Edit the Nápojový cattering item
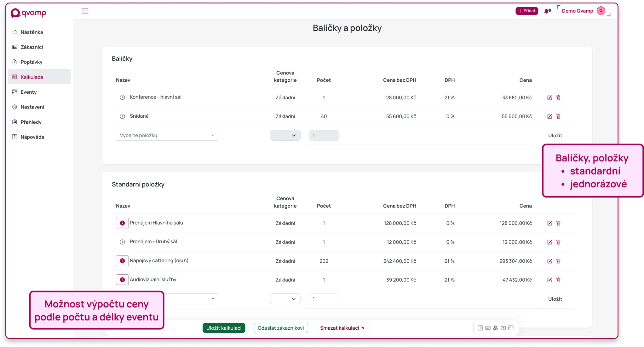 549,261
